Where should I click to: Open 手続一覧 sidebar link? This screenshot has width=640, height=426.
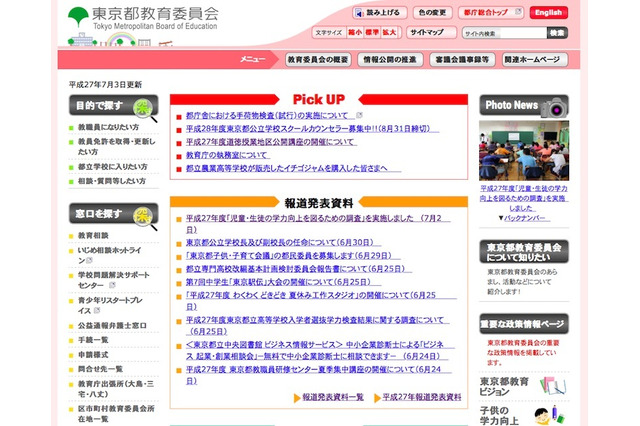93,340
